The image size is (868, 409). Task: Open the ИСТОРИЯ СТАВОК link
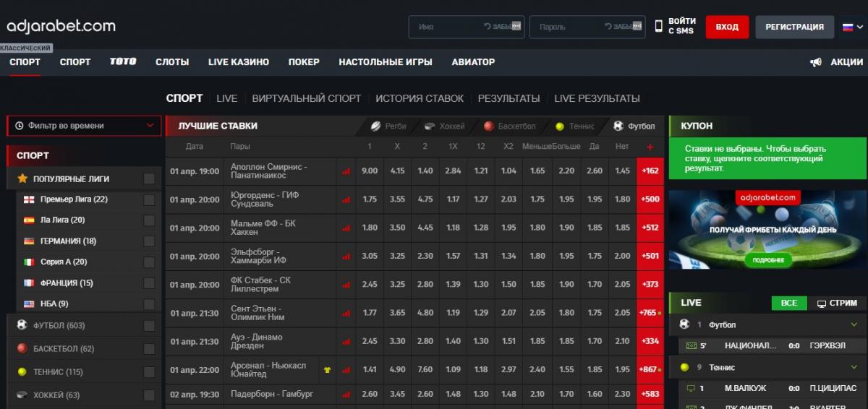click(x=420, y=98)
